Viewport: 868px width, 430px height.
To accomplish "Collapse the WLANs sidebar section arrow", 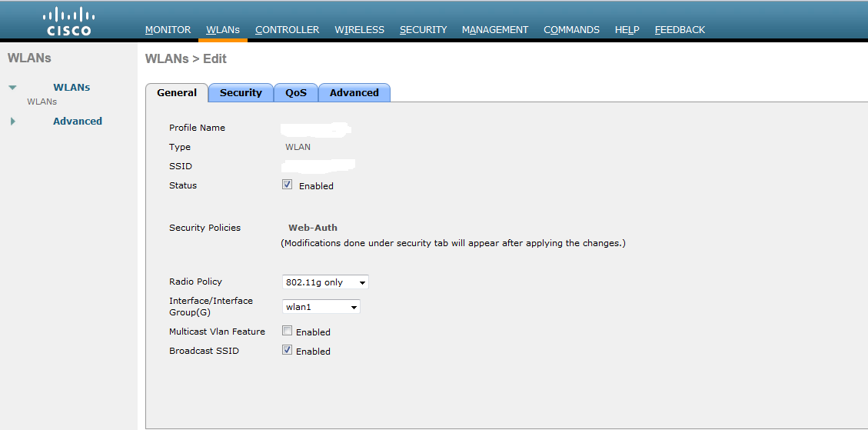I will [12, 88].
